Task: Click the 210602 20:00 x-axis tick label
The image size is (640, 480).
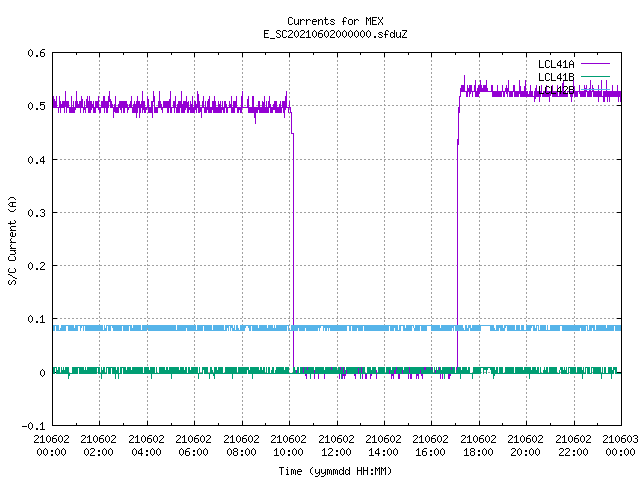Action: 525,445
